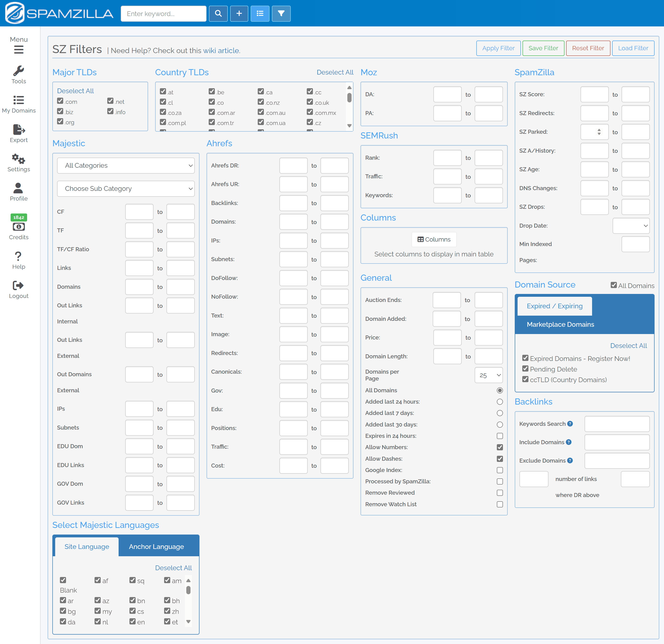Click Reset Filter button

(588, 48)
